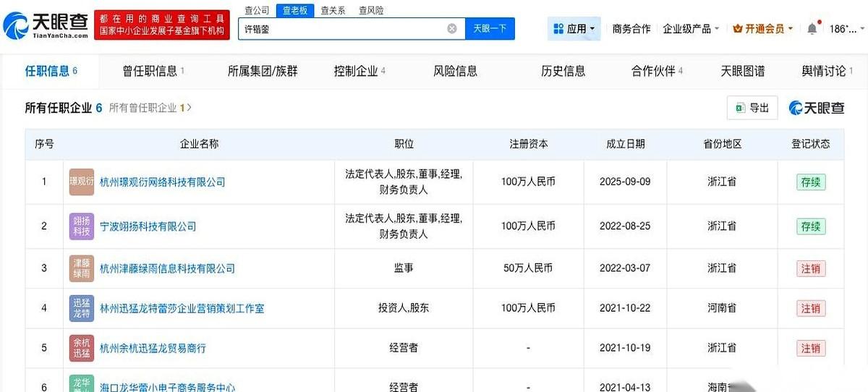
Task: Click the notification bell icon
Action: point(812,29)
